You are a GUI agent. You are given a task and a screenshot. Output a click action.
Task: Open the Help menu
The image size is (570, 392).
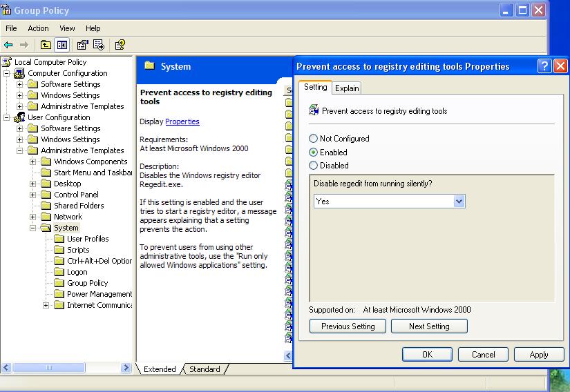pos(93,28)
